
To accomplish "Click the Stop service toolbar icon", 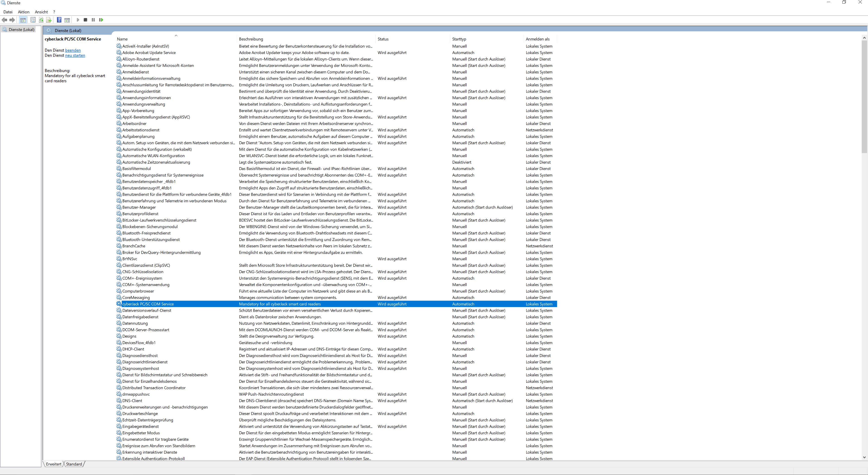I will [x=85, y=20].
